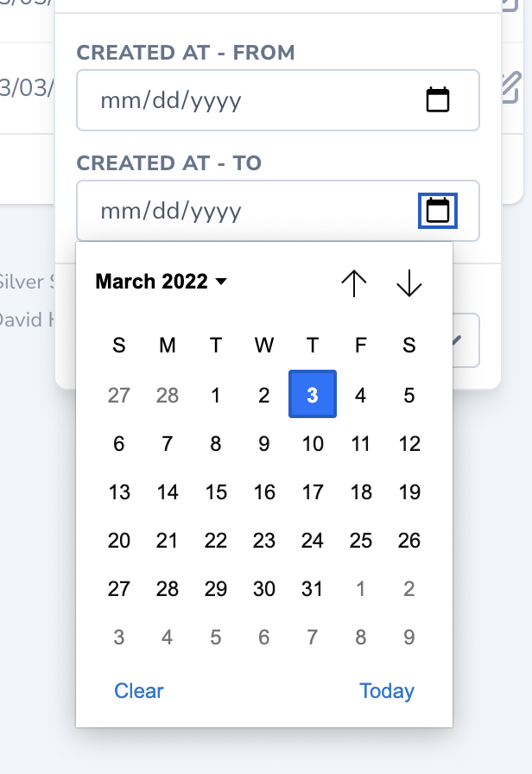Select March 15 in the calendar
The image size is (532, 774).
[216, 492]
